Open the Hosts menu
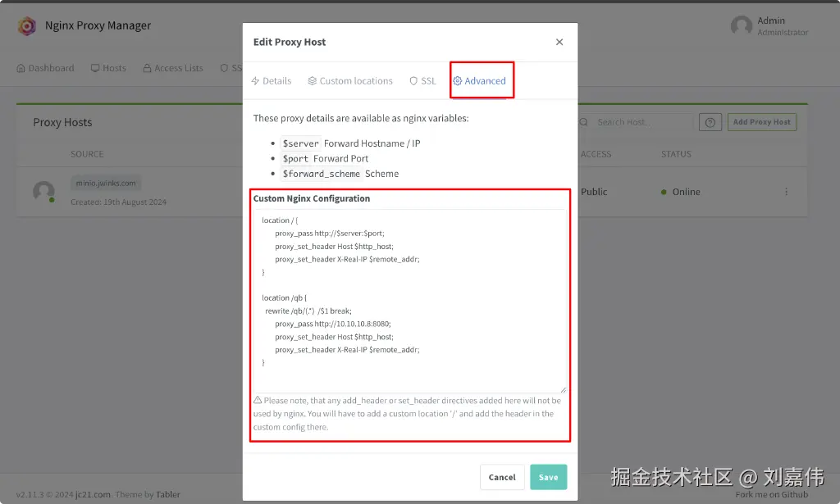This screenshot has height=504, width=840. [109, 68]
